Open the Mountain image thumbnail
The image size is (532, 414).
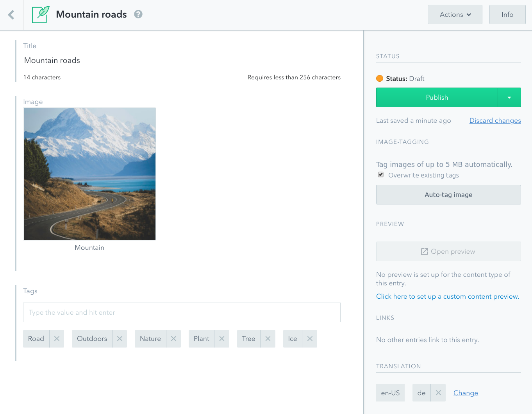(90, 174)
